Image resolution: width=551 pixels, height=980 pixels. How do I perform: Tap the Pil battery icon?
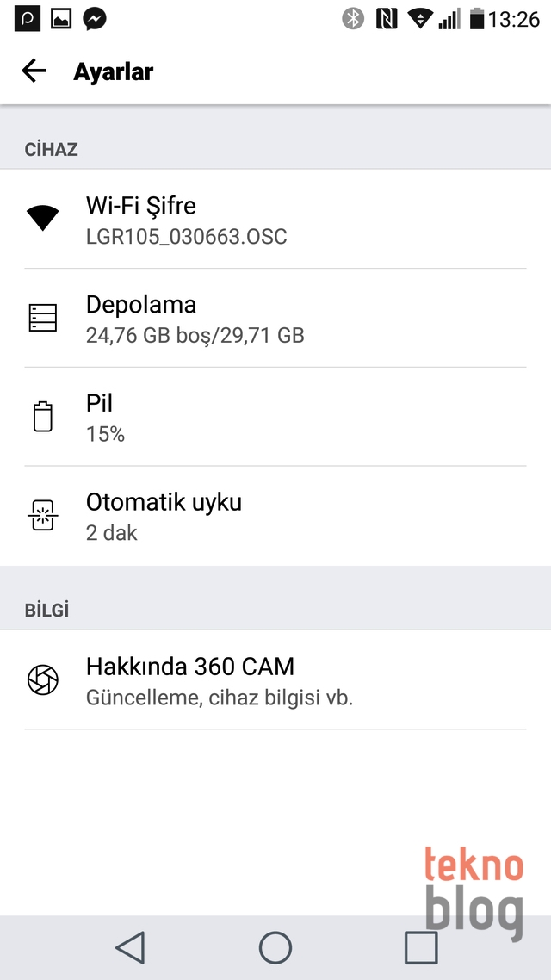42,417
